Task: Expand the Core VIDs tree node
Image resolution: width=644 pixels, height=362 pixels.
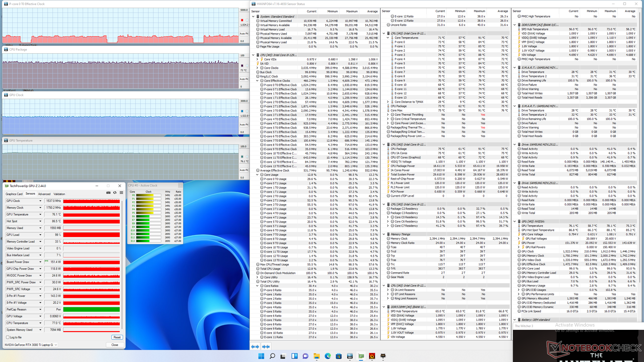Action: 257,59
